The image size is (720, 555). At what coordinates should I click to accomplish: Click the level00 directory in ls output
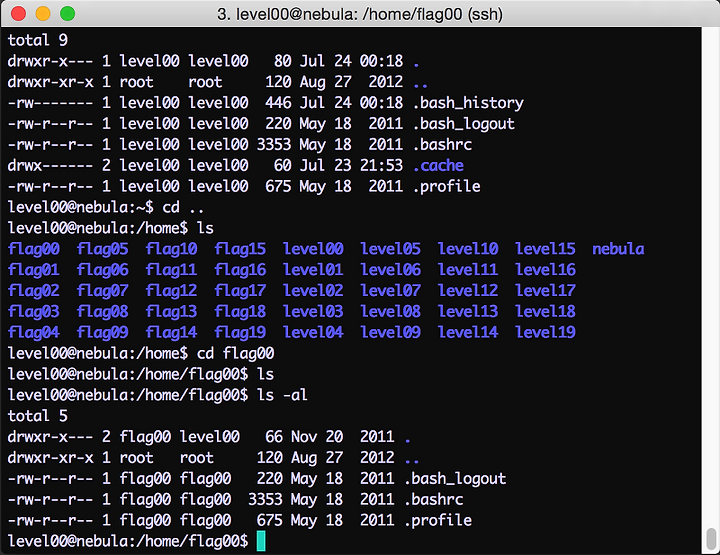point(314,249)
